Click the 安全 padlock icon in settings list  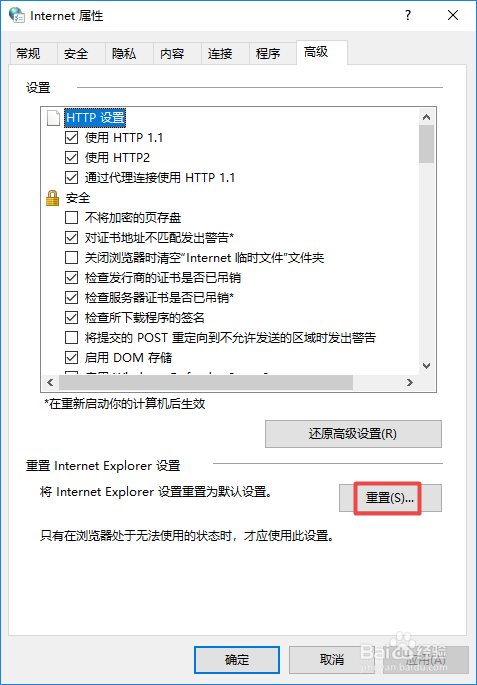tap(52, 198)
